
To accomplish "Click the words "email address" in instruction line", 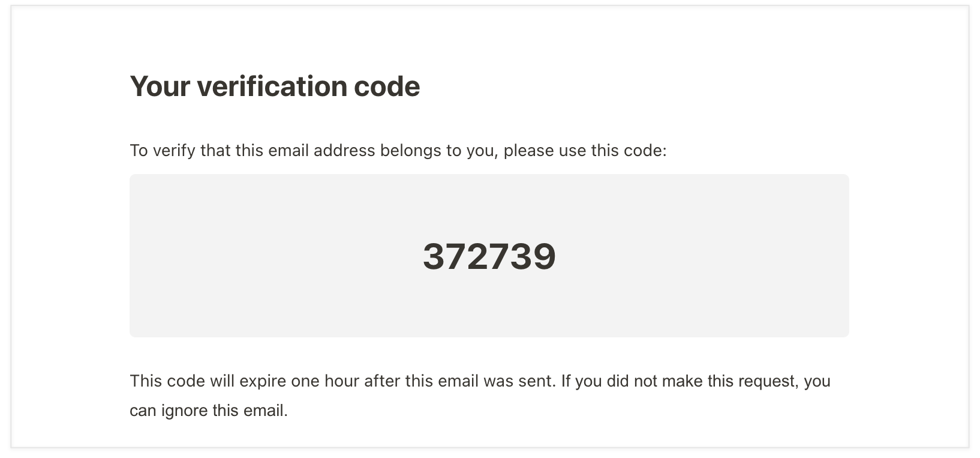I will 321,150.
